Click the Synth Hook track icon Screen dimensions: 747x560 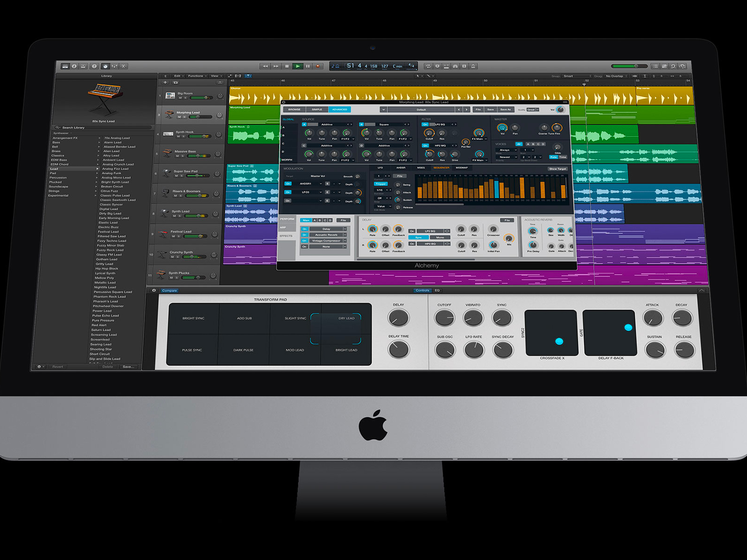click(x=168, y=134)
